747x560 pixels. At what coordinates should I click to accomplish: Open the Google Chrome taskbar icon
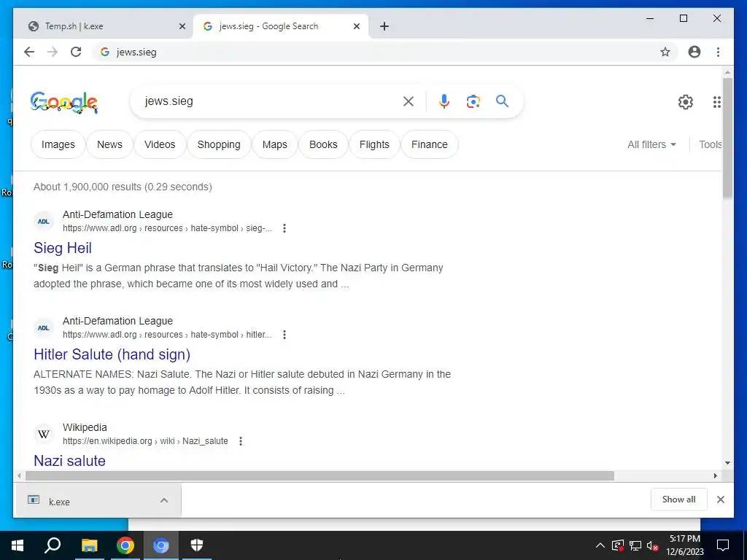tap(125, 545)
